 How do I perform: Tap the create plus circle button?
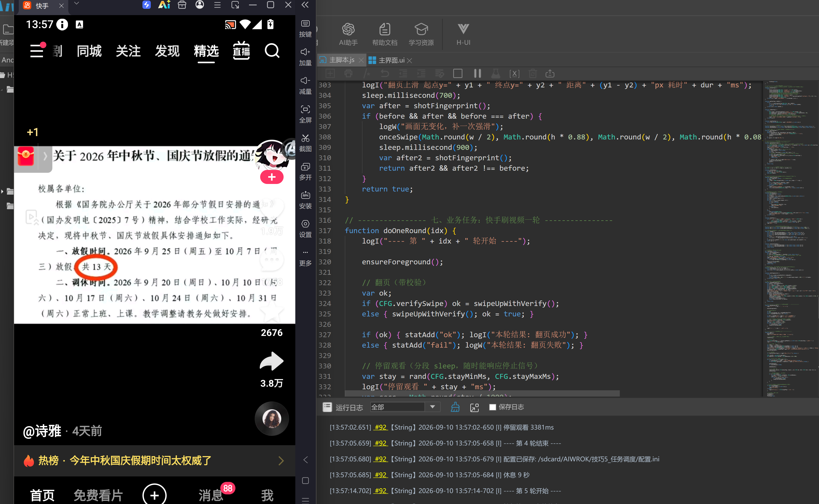click(154, 495)
